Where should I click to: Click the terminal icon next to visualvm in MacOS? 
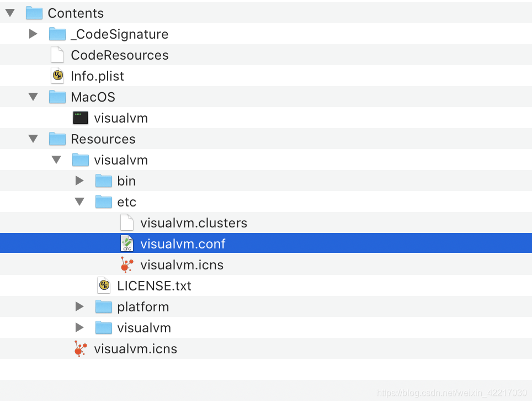click(81, 118)
